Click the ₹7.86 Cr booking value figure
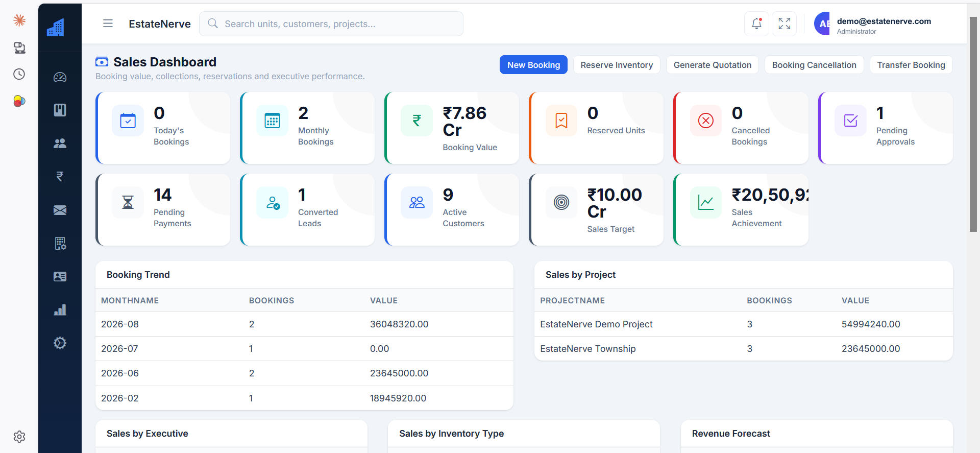Screen dimensions: 980x453 [x=464, y=121]
